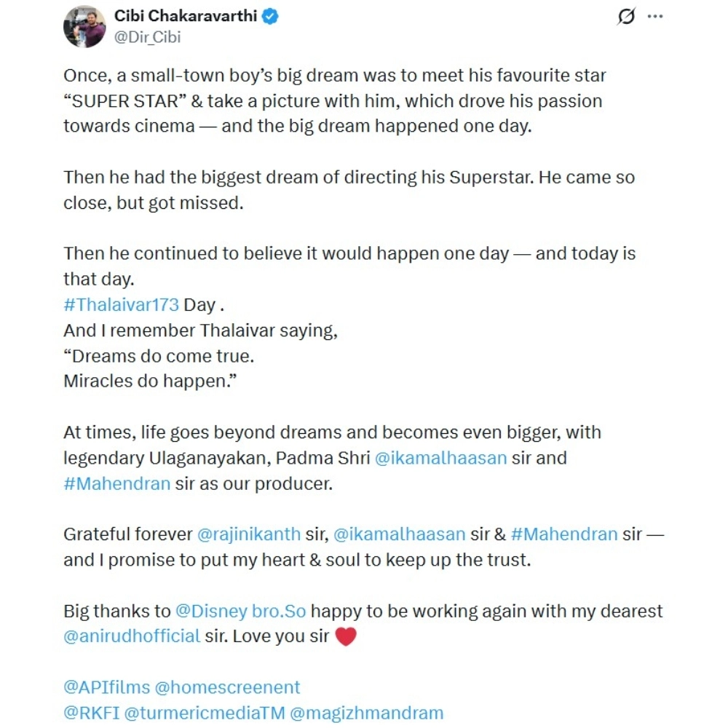The image size is (728, 728).
Task: Click #Mahendran hashtag in the 'Grateful forever' line
Action: tap(564, 534)
